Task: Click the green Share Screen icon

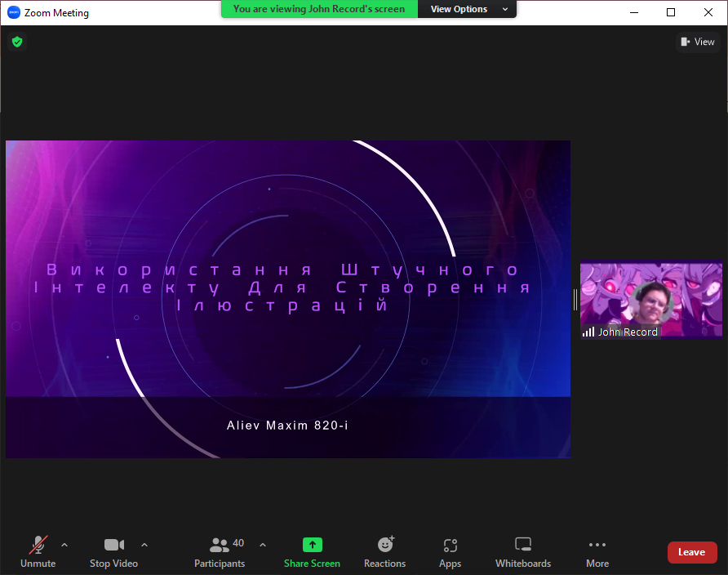Action: [x=312, y=545]
